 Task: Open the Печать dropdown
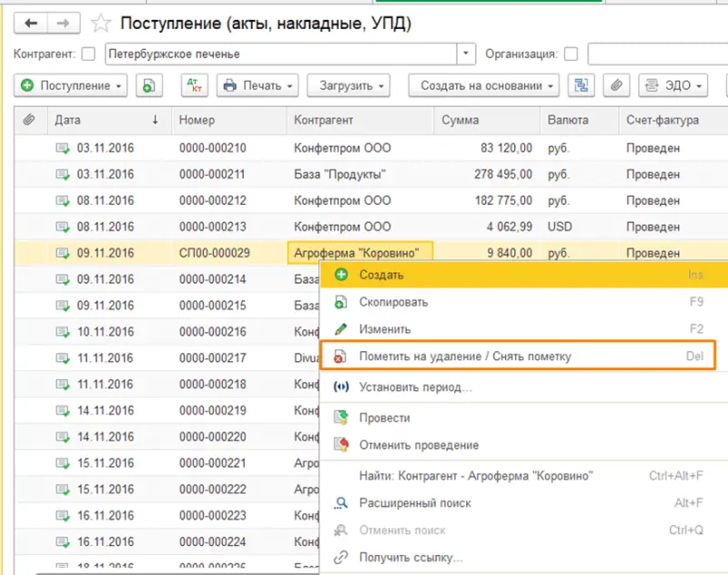pyautogui.click(x=258, y=86)
